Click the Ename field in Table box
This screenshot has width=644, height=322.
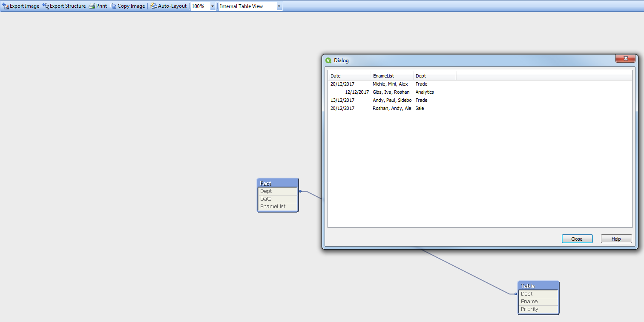click(538, 302)
